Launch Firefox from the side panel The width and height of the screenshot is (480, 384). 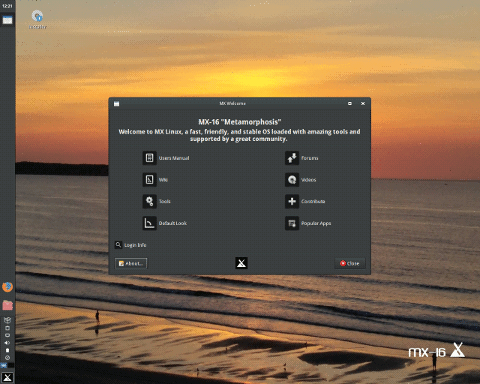click(7, 287)
